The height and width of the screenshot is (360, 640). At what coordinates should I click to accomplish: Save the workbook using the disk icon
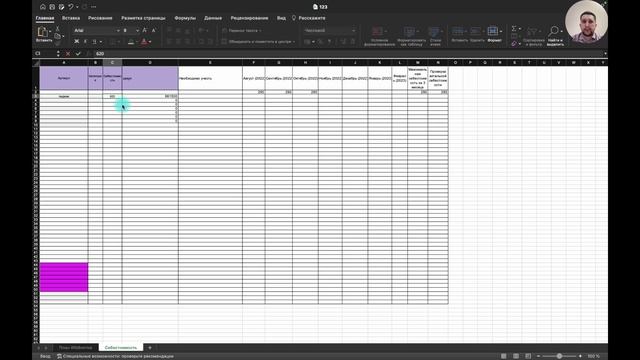pyautogui.click(x=52, y=7)
